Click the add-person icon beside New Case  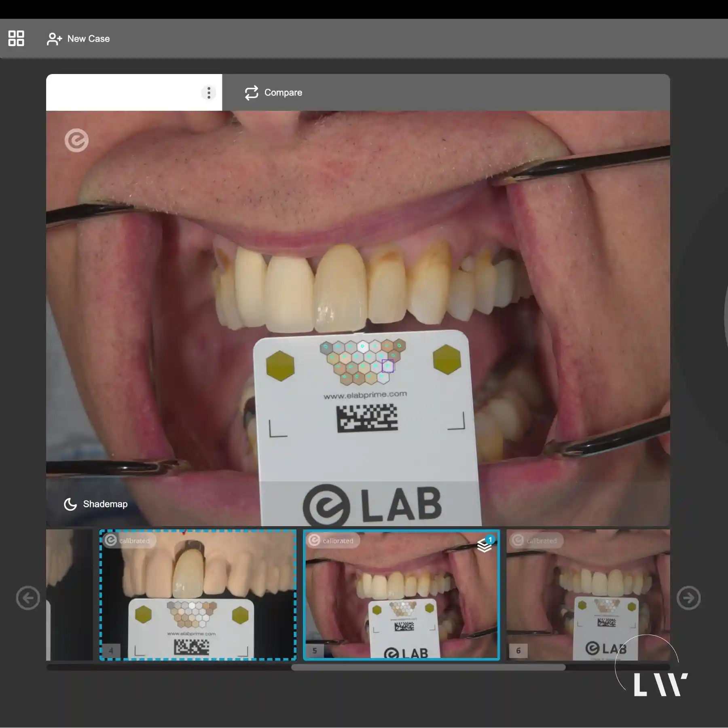[54, 39]
